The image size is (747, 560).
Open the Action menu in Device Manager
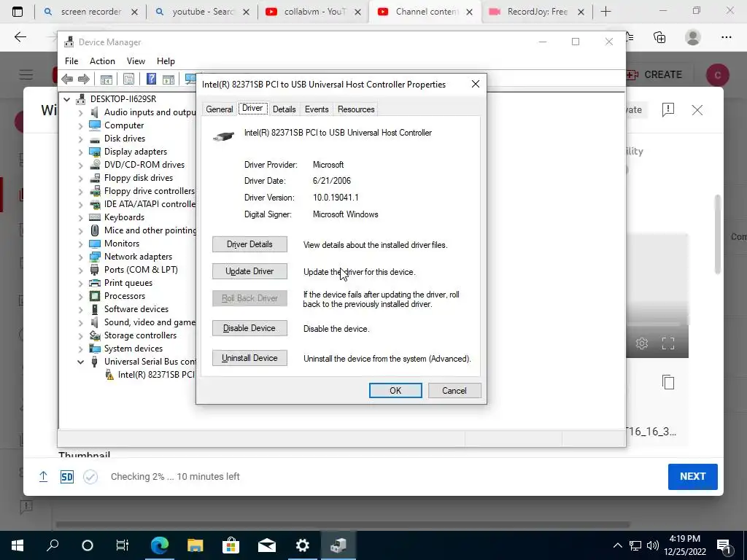click(x=102, y=61)
